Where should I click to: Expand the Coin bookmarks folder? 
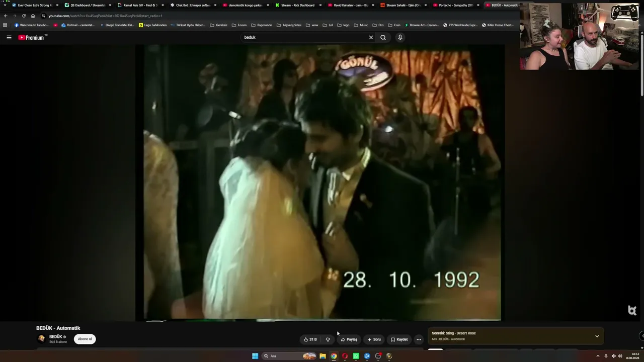coord(394,25)
